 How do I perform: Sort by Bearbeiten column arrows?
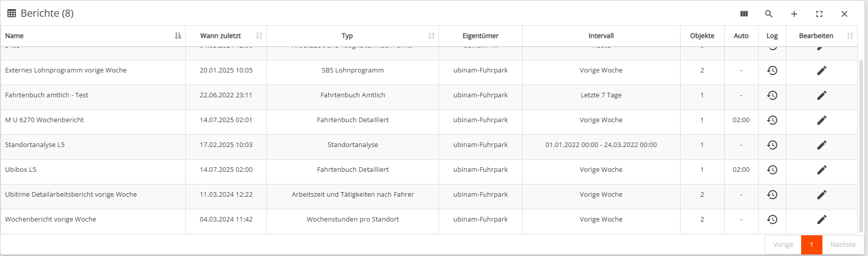click(x=850, y=35)
